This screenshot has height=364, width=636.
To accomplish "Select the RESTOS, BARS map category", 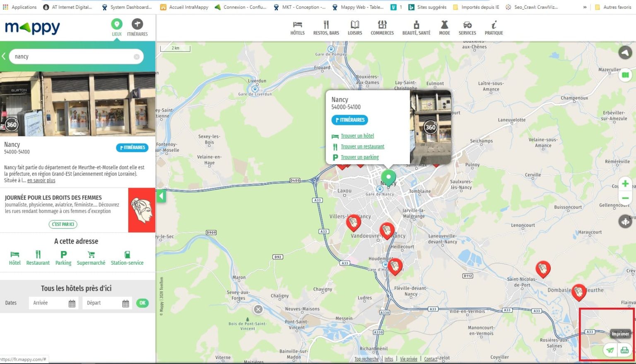I will [x=326, y=26].
